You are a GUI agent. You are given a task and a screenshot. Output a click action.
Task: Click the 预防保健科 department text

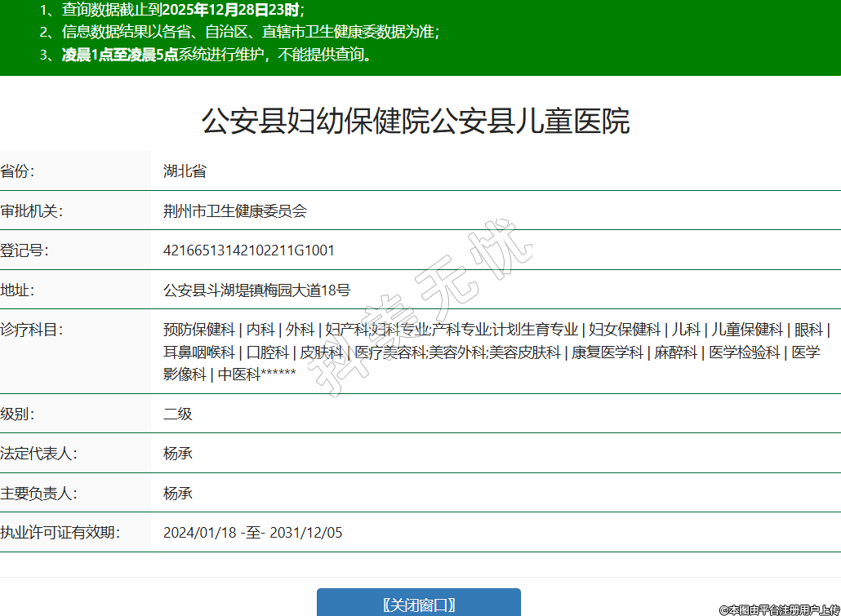coord(198,330)
